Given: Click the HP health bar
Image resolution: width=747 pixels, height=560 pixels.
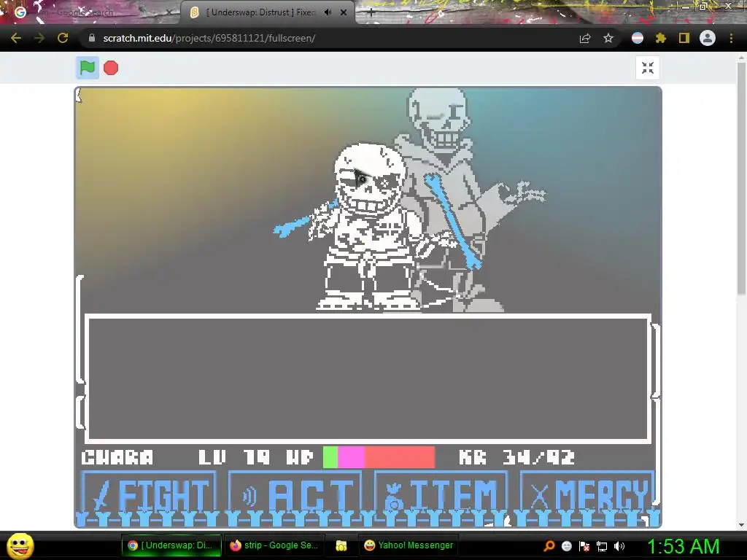Looking at the screenshot, I should coord(379,457).
